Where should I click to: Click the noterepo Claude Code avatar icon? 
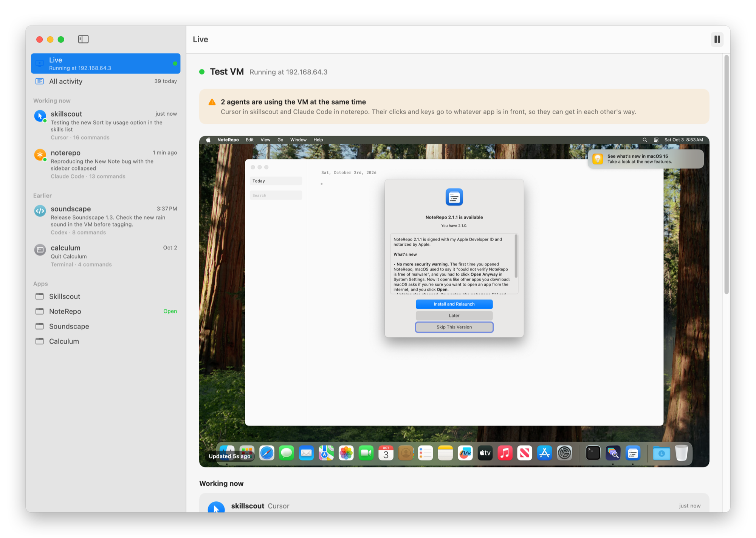click(40, 155)
